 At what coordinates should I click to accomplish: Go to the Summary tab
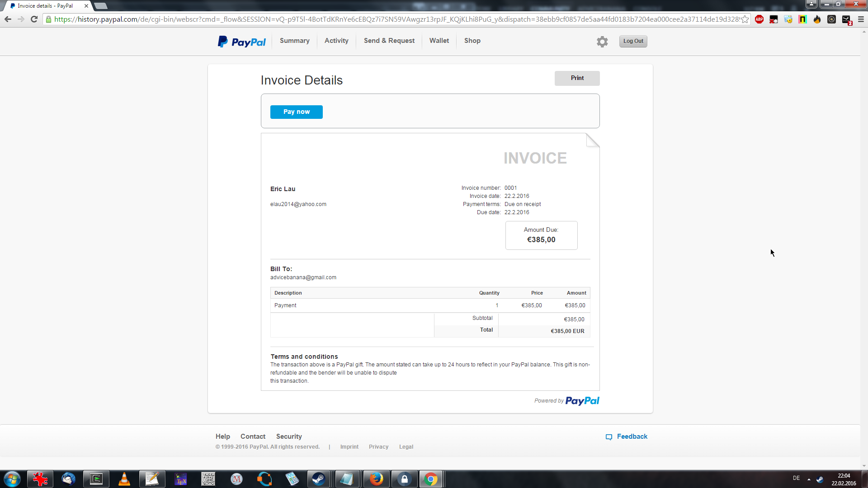coord(294,41)
